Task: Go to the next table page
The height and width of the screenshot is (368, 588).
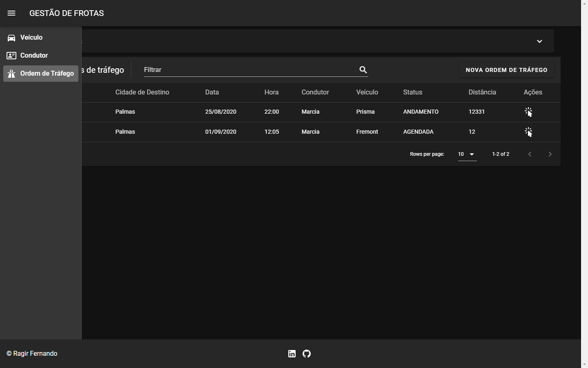Action: pyautogui.click(x=550, y=154)
